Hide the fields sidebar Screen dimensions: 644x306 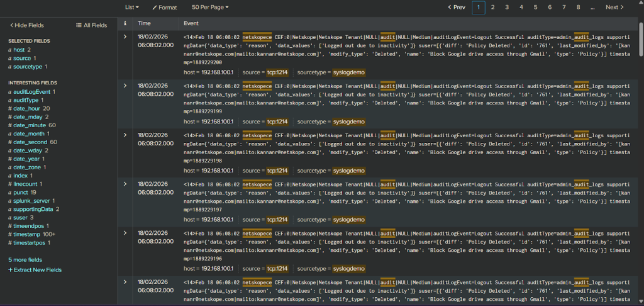(26, 25)
